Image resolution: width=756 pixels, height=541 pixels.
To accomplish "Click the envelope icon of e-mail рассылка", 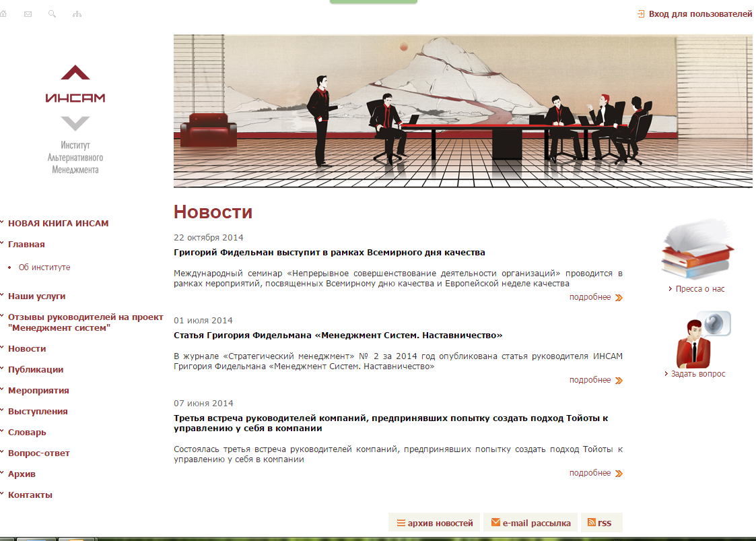I will click(495, 522).
